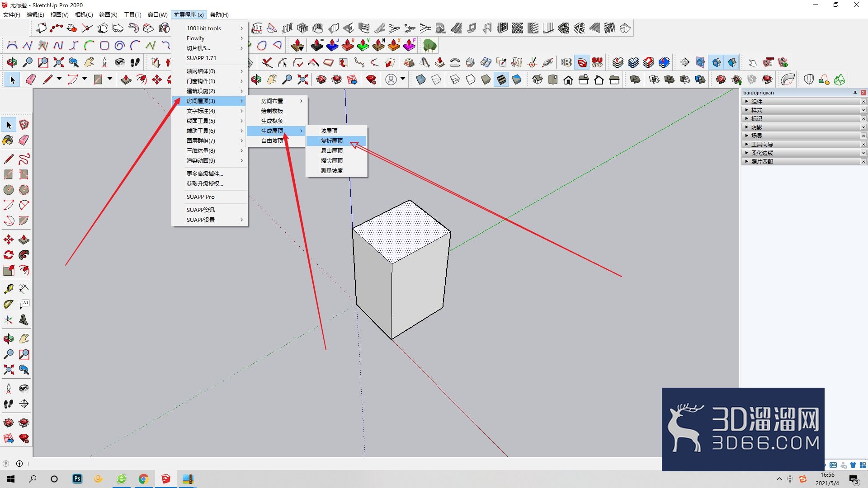Open the user account dropdown arrow
This screenshot has height=488, width=868.
pyautogui.click(x=403, y=79)
